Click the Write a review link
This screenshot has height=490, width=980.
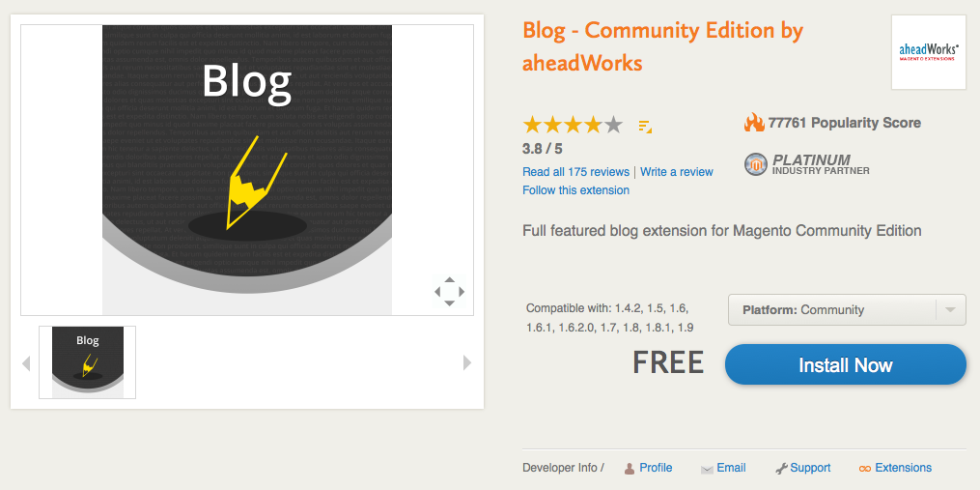point(677,172)
